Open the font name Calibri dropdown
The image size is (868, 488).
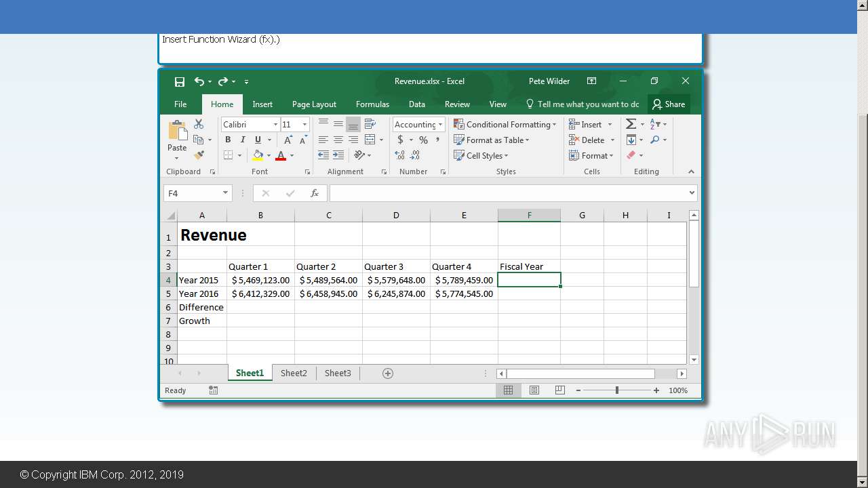click(276, 124)
